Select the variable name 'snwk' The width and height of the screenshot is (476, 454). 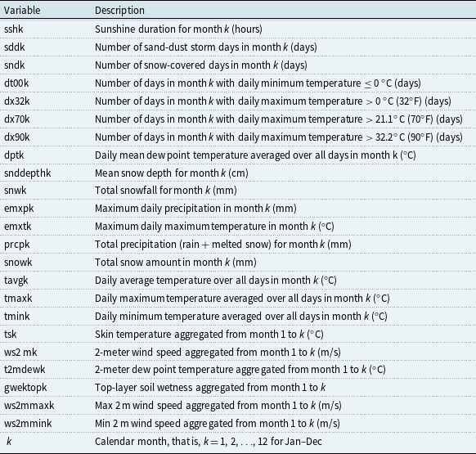16,191
